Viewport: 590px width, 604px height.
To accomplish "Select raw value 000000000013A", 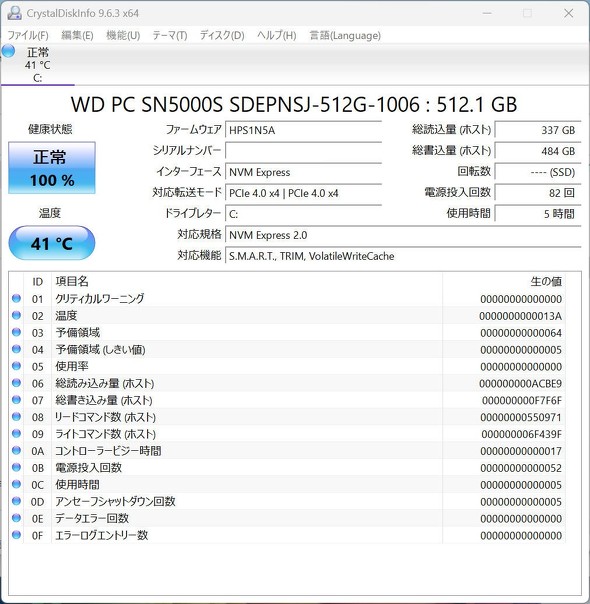I will (x=520, y=316).
